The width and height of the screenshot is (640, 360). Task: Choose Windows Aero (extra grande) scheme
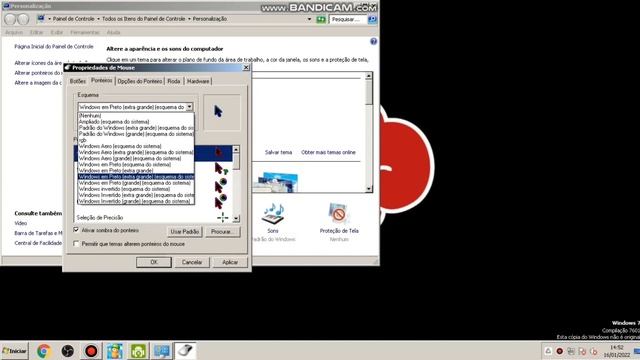[x=136, y=152]
